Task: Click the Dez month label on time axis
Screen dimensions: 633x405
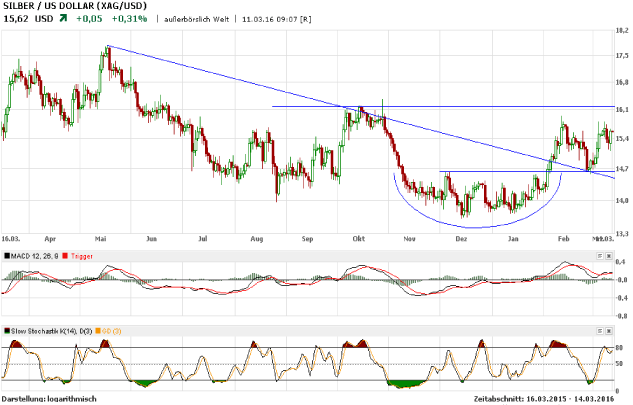Action: pyautogui.click(x=462, y=240)
